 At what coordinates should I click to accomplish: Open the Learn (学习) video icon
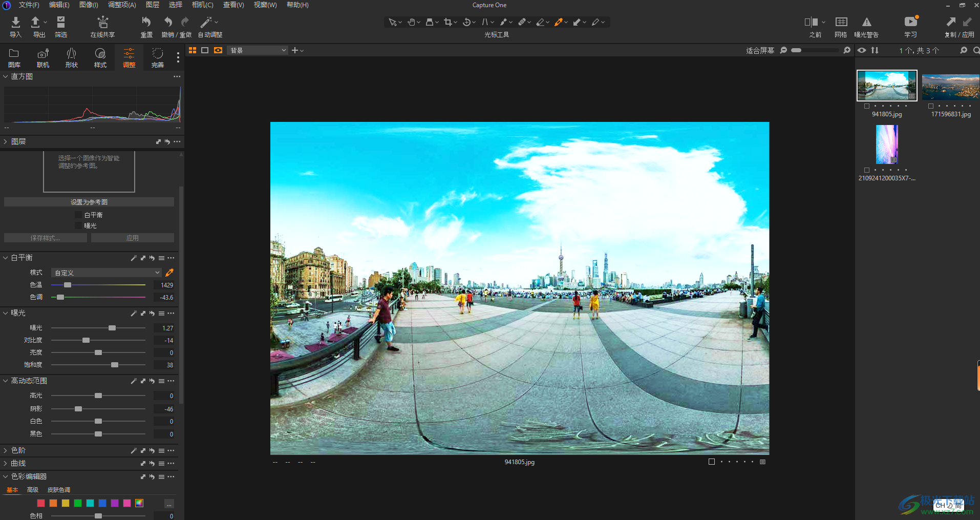coord(910,22)
